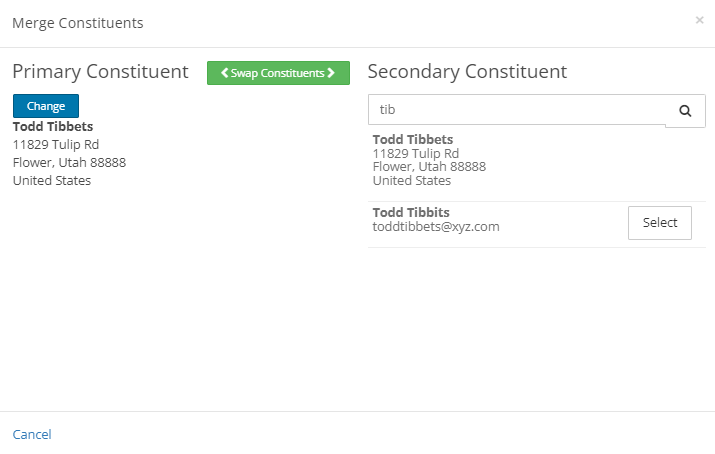The width and height of the screenshot is (715, 454).
Task: Click the search magnifier icon
Action: pyautogui.click(x=685, y=111)
